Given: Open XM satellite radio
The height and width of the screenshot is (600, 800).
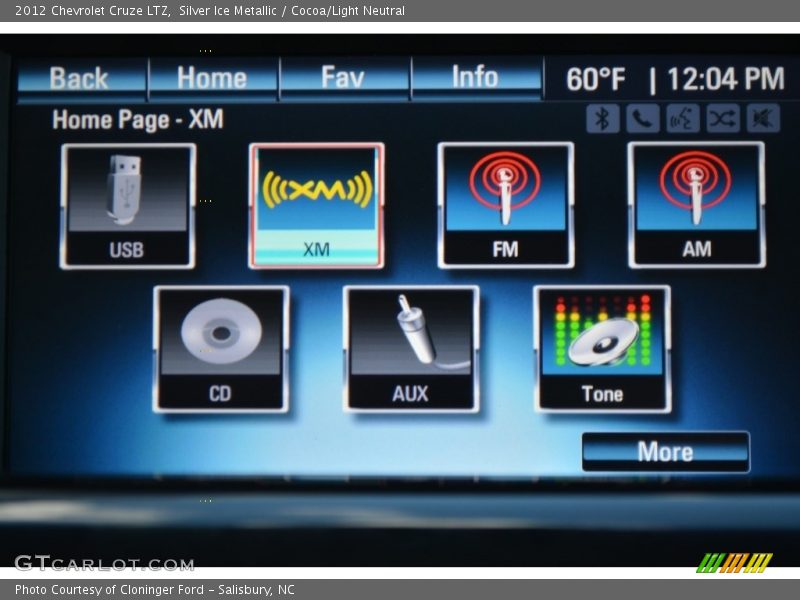Looking at the screenshot, I should tap(316, 206).
